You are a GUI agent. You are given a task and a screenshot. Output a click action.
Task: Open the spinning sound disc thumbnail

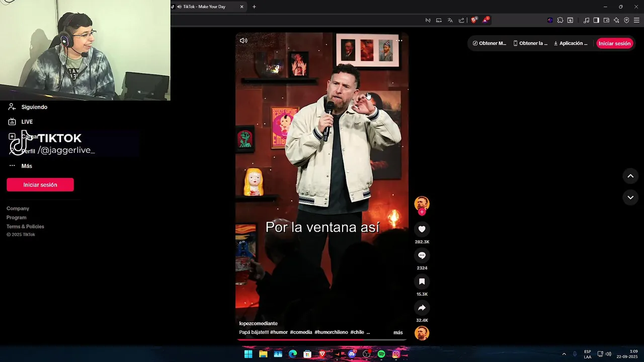pos(422,333)
